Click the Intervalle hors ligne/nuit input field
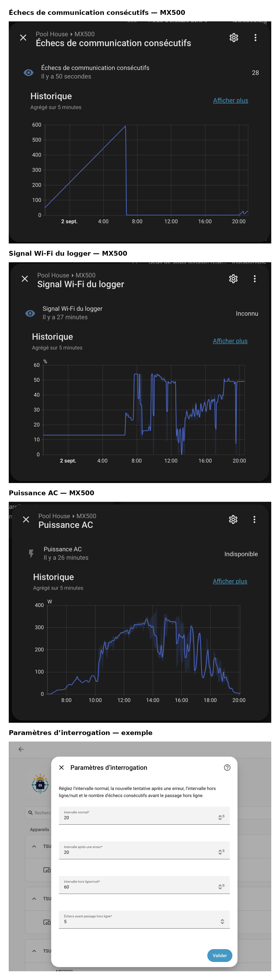This screenshot has width=280, height=980. click(144, 885)
